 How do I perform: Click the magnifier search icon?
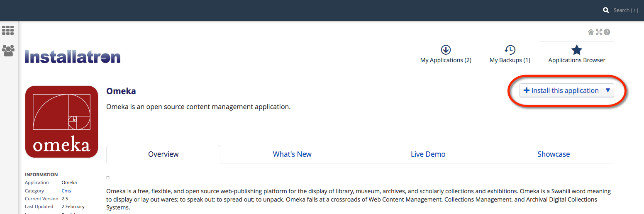606,10
